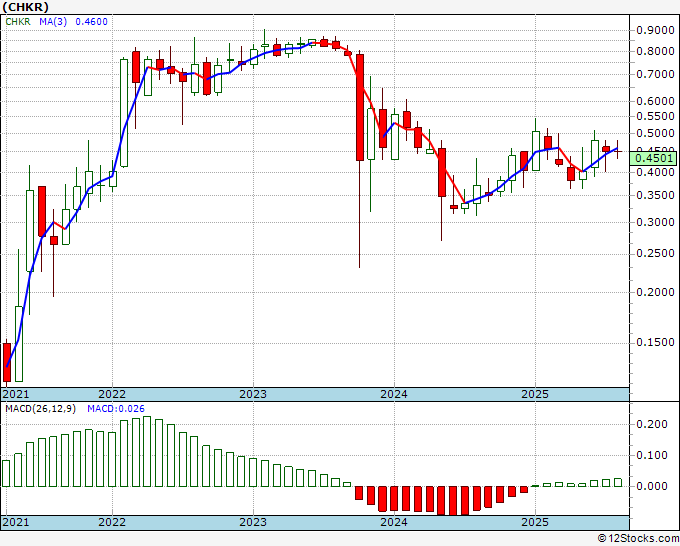Image resolution: width=680 pixels, height=546 pixels.
Task: Open the 12Stocks.com copyright link
Action: [638, 539]
